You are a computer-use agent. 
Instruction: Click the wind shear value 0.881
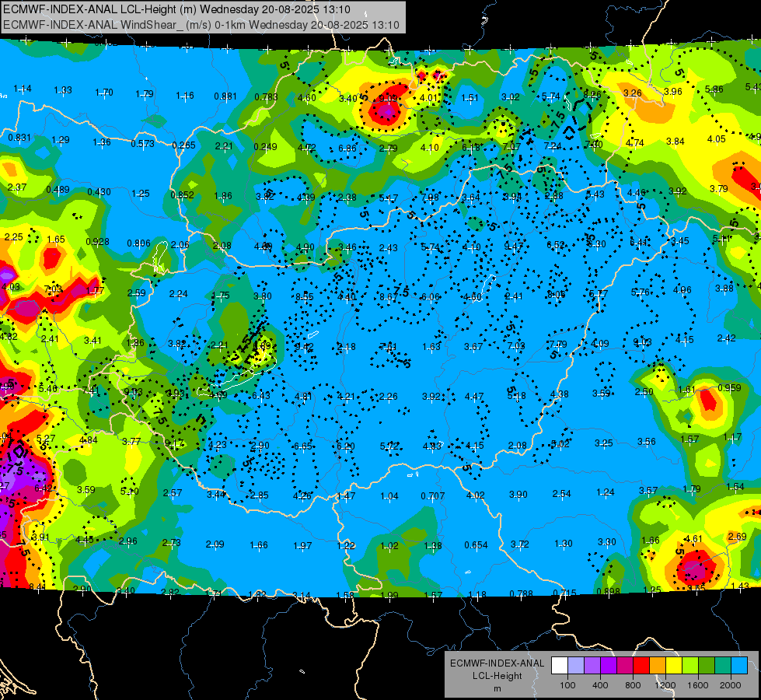click(225, 96)
